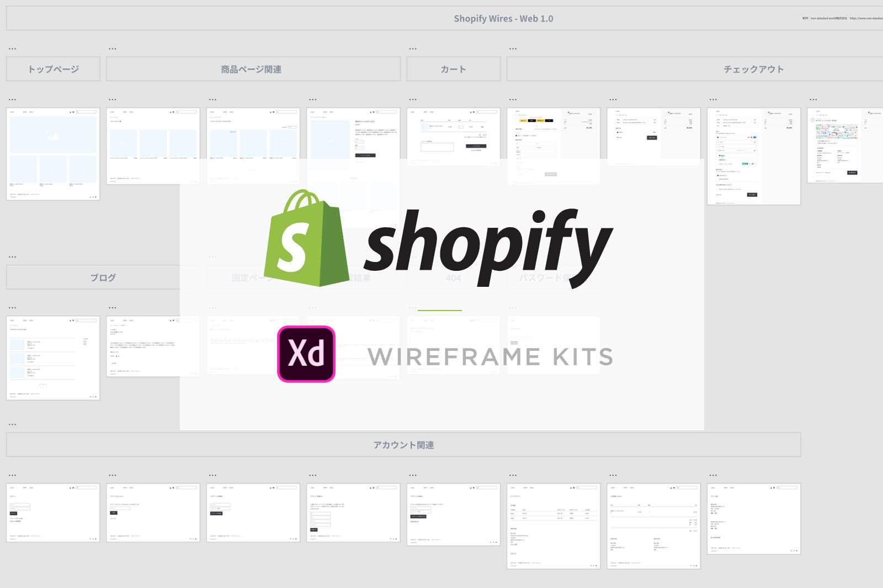
Task: Open the blog list artboard with post thumbnails
Action: click(53, 358)
